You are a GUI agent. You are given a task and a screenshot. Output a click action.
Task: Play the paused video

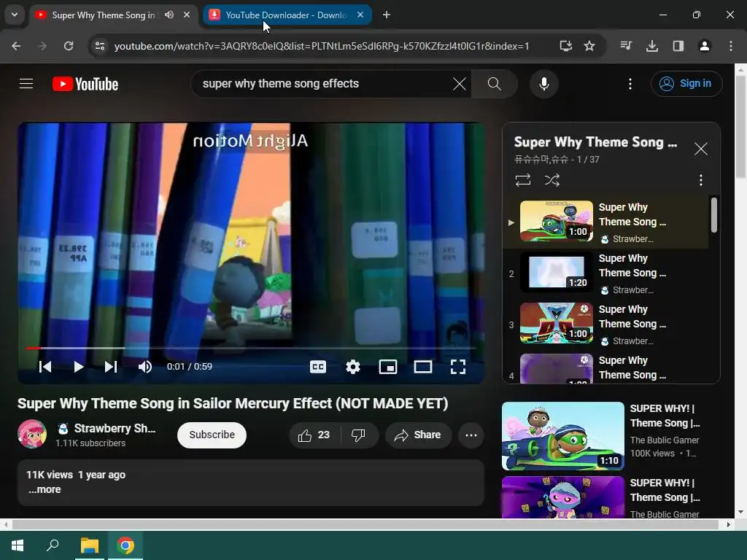click(x=78, y=367)
